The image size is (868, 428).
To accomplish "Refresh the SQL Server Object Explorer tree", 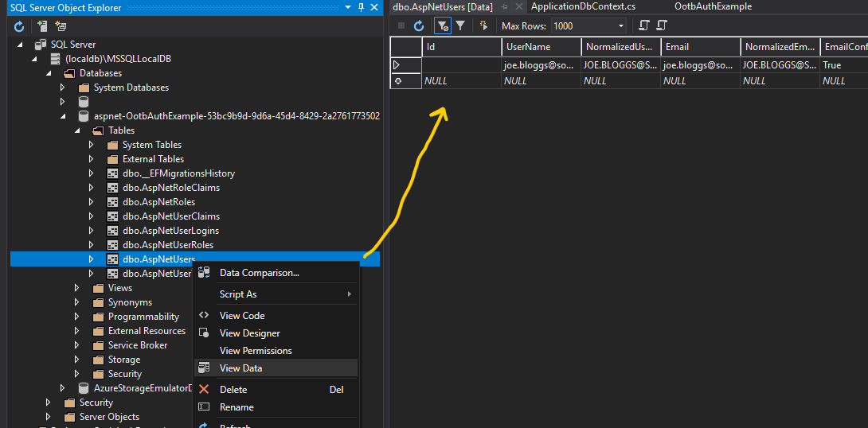I will (19, 26).
